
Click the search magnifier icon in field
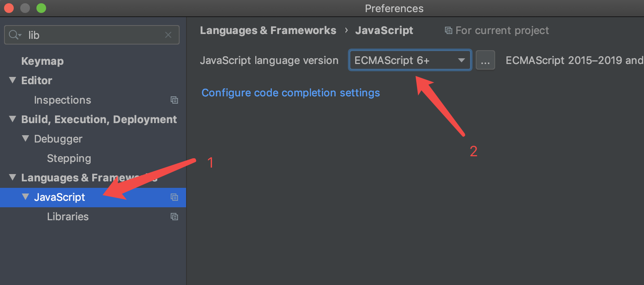pyautogui.click(x=15, y=35)
